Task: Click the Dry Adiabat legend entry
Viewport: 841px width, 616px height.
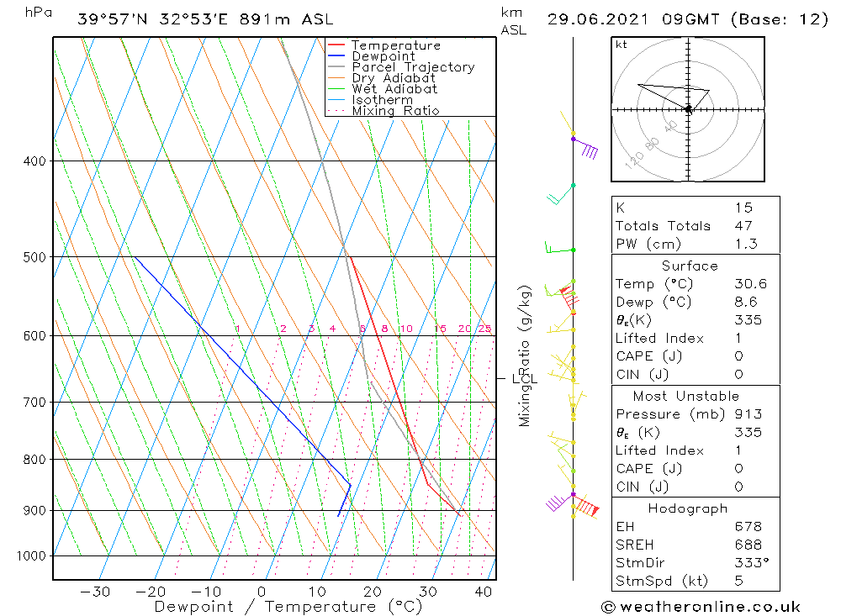Action: coord(393,78)
